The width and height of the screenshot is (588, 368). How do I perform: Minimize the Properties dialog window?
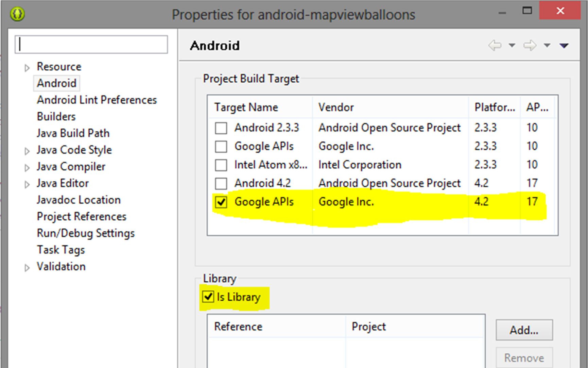coord(502,13)
